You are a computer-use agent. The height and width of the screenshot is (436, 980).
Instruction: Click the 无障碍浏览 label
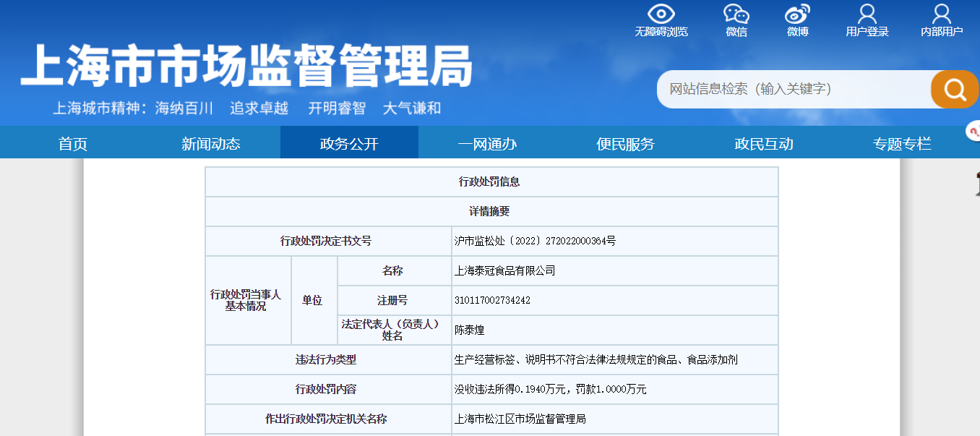click(661, 32)
